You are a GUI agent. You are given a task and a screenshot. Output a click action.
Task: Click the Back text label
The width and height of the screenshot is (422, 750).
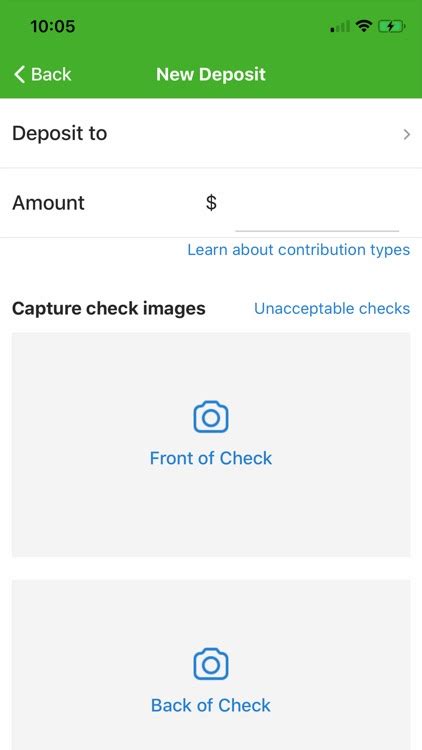click(51, 75)
